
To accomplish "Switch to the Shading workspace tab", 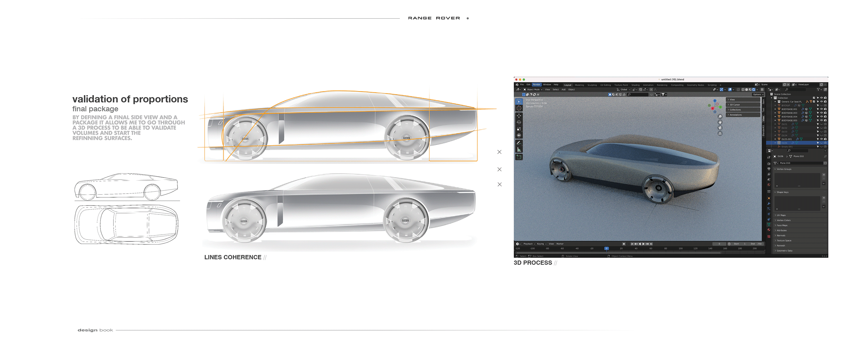I will click(x=635, y=85).
